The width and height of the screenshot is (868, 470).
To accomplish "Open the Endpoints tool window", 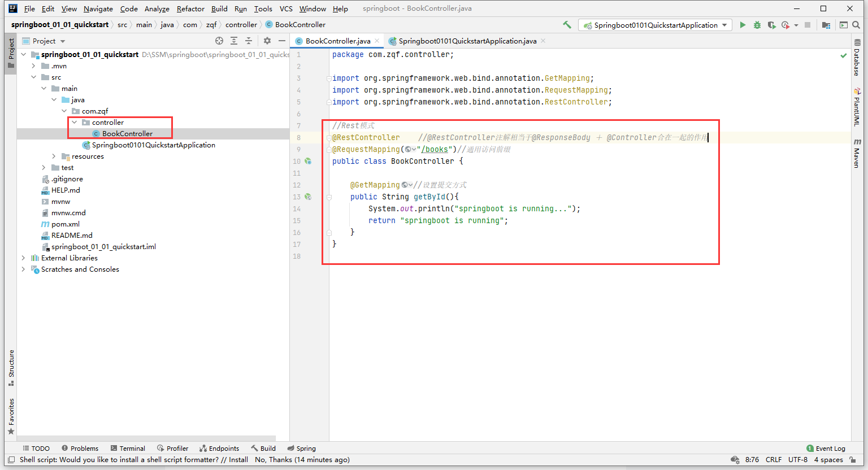I will pos(219,449).
